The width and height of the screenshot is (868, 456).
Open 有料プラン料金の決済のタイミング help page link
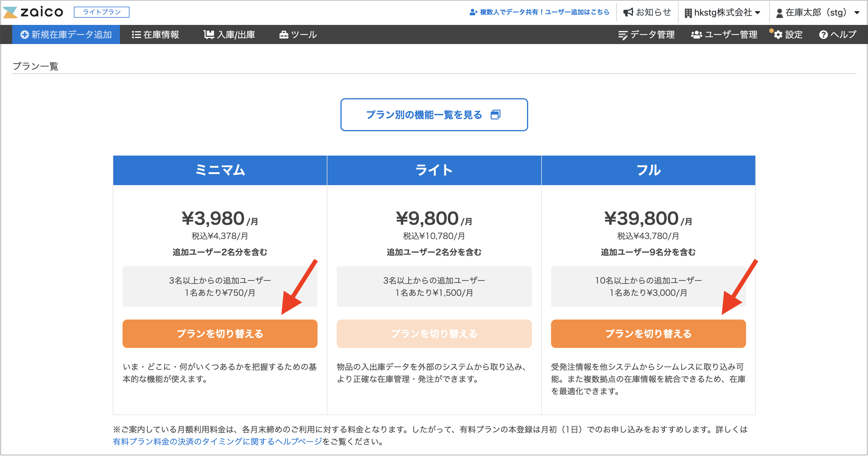[217, 442]
